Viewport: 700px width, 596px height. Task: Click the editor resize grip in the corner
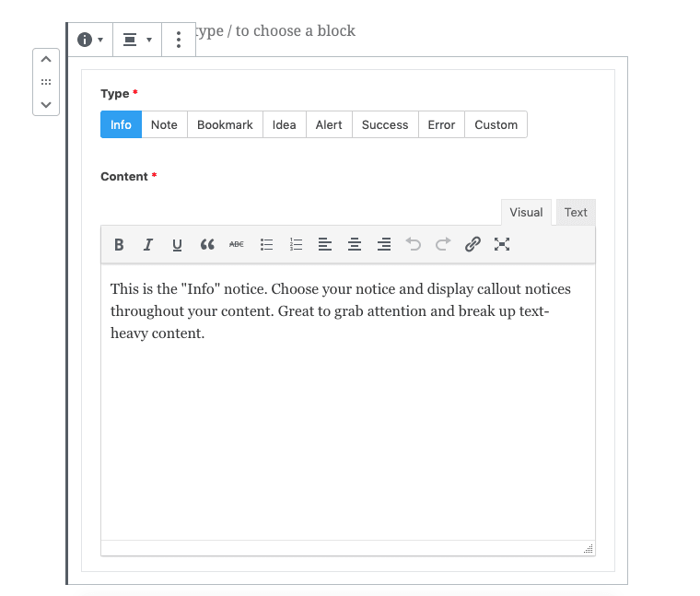coord(589,549)
